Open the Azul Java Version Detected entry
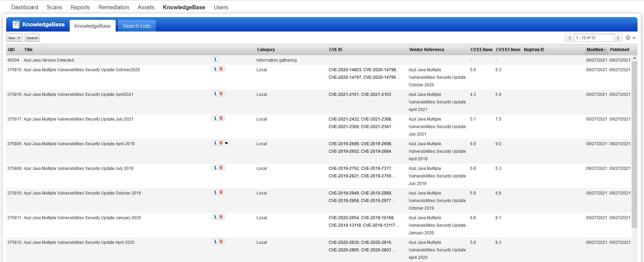Image resolution: width=644 pixels, height=262 pixels. [x=49, y=60]
